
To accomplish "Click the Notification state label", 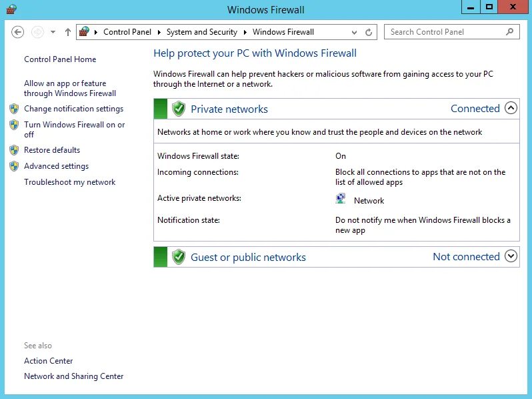I will 189,220.
